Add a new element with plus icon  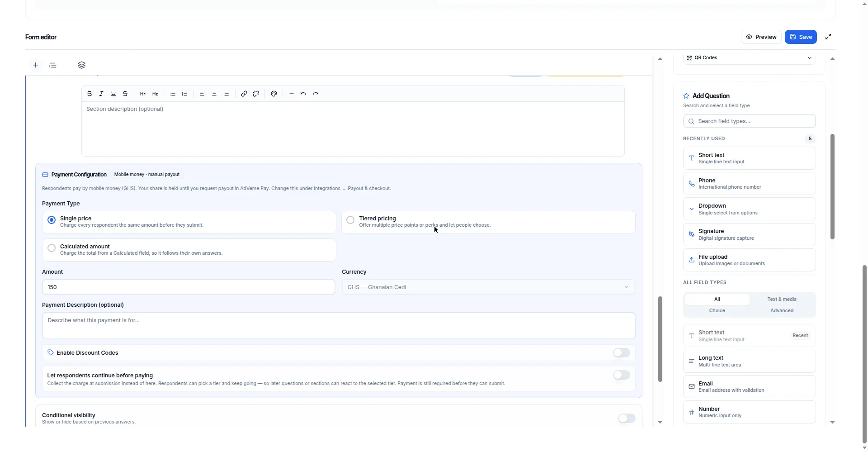pyautogui.click(x=36, y=65)
